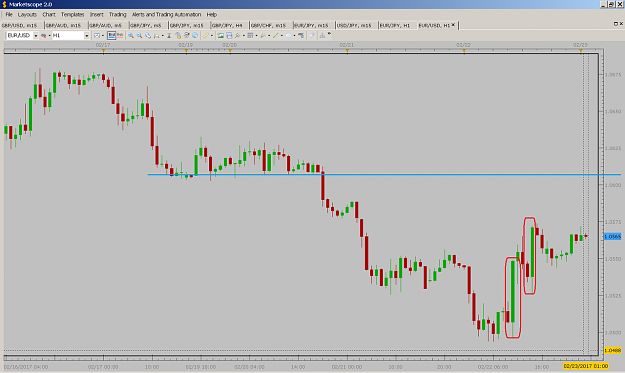The height and width of the screenshot is (373, 625).
Task: Expand the search icon dropdown arrow
Action: tap(243, 35)
